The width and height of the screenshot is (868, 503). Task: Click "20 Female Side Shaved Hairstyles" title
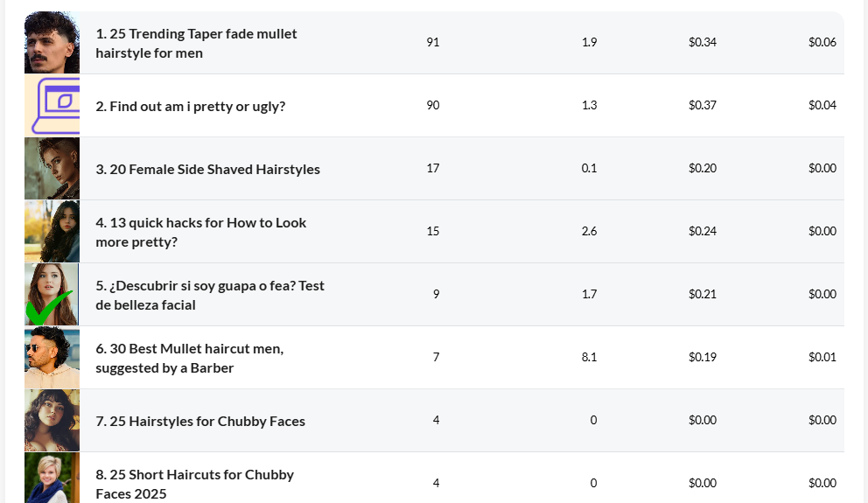click(207, 169)
